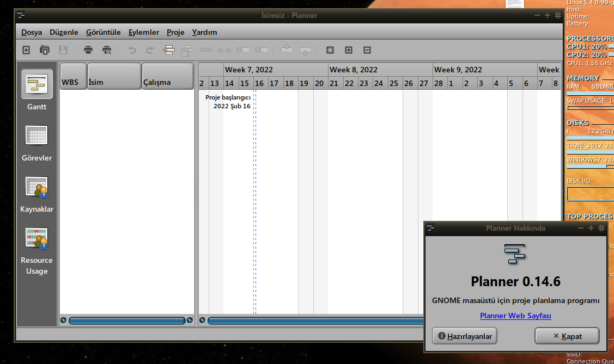Click the Proje başlangıcı date label
Screen dimensions: 614x364
pos(228,102)
